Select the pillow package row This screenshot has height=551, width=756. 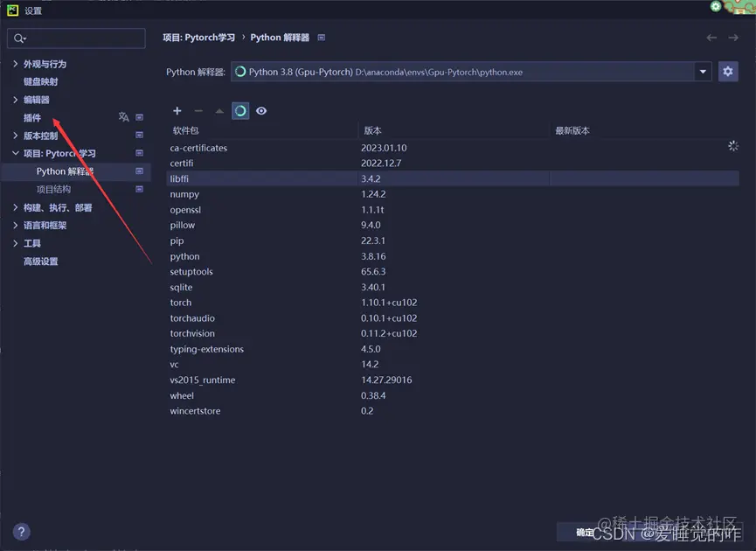pyautogui.click(x=453, y=226)
